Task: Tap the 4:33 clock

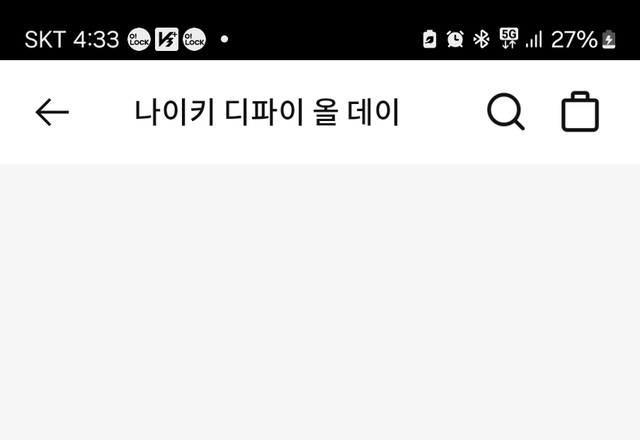Action: (x=96, y=40)
